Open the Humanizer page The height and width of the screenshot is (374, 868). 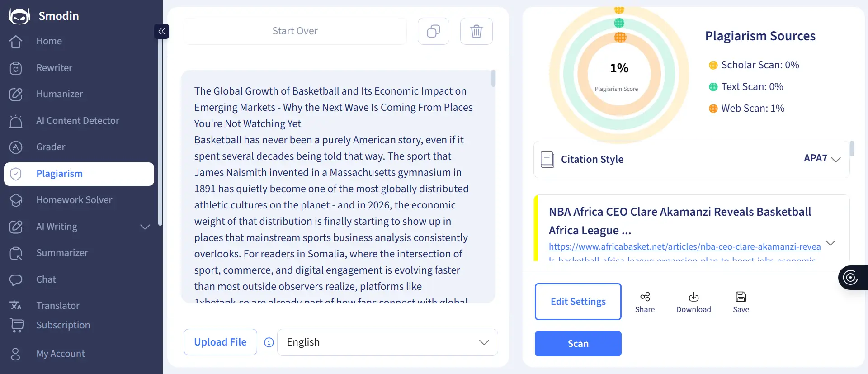coord(59,94)
